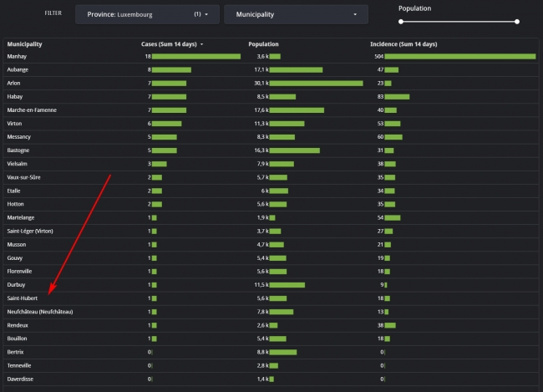Select the Marche-en-Famenne row
The width and height of the screenshot is (543, 392).
pyautogui.click(x=271, y=110)
